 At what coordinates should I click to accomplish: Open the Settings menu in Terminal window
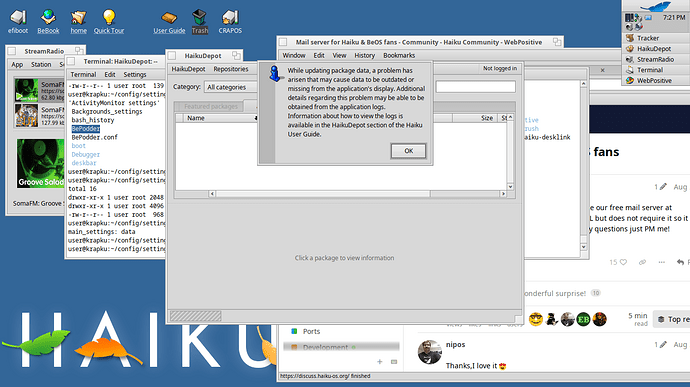[x=135, y=74]
